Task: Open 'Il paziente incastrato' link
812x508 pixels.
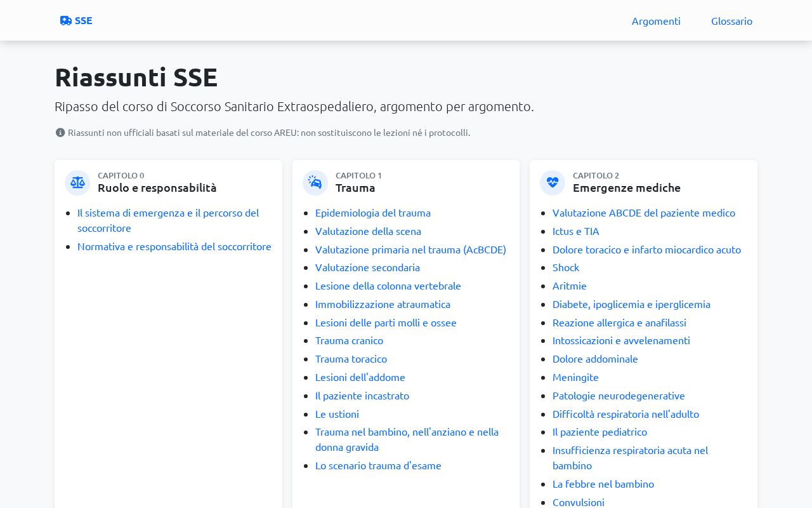Action: pyautogui.click(x=362, y=396)
